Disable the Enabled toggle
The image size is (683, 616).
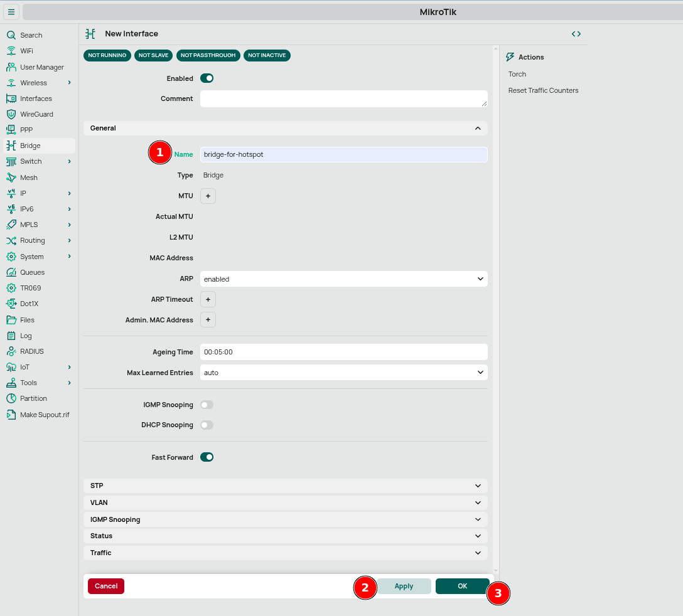207,78
